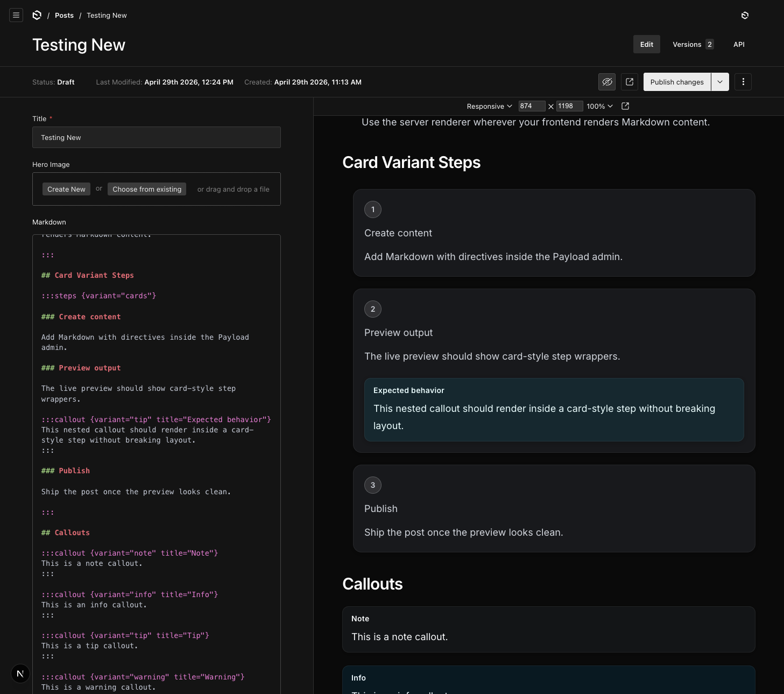The image size is (784, 694).
Task: Click the 'Callouts' heading in preview
Action: tap(372, 584)
